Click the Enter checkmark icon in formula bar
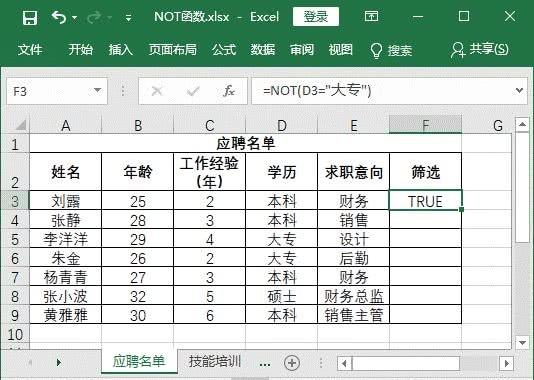 [x=193, y=91]
